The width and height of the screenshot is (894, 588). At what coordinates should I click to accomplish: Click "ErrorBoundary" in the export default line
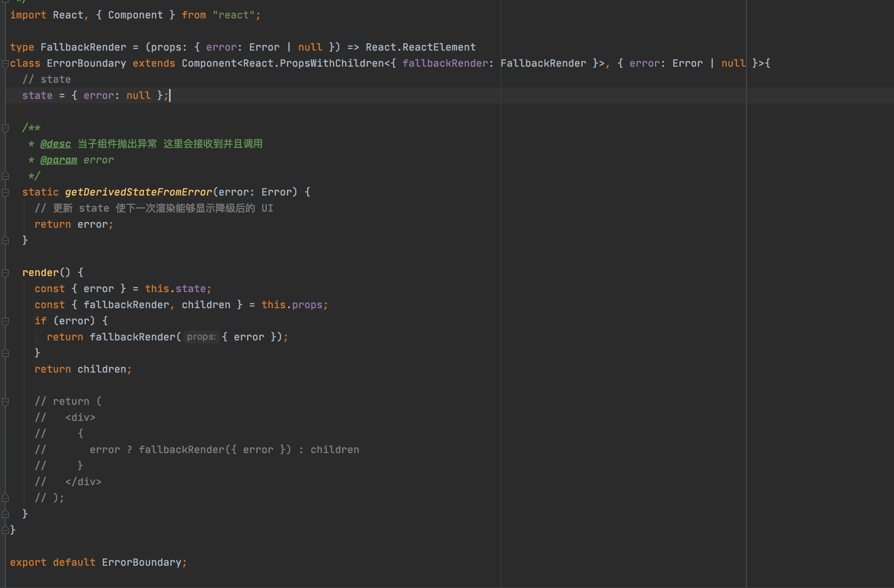coord(141,562)
